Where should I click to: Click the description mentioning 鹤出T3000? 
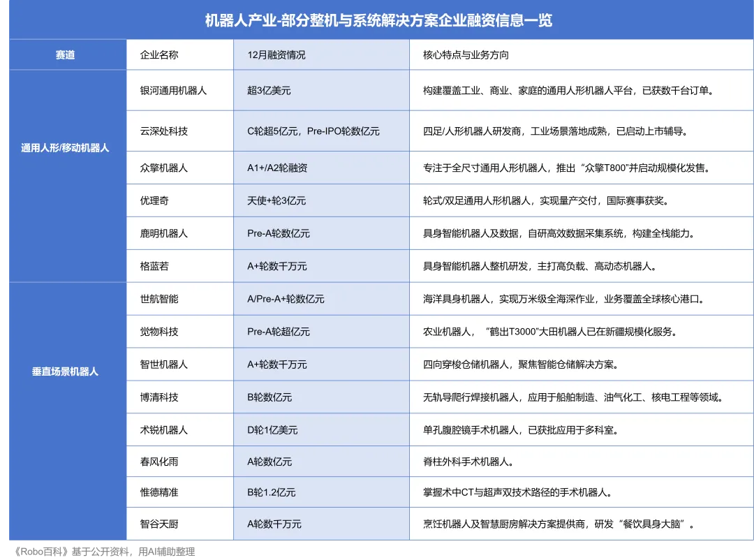551,332
